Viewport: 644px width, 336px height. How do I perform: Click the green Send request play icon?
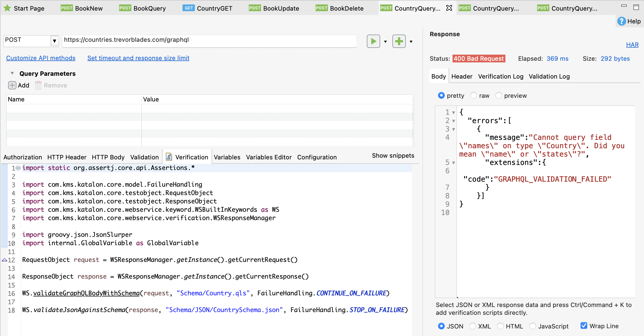tap(373, 42)
